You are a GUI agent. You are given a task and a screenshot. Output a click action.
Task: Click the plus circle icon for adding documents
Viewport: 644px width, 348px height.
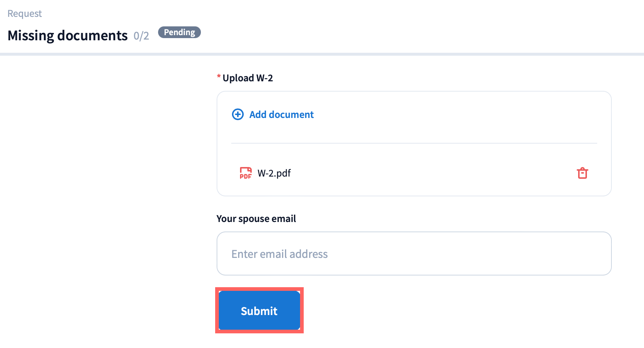[x=238, y=114]
